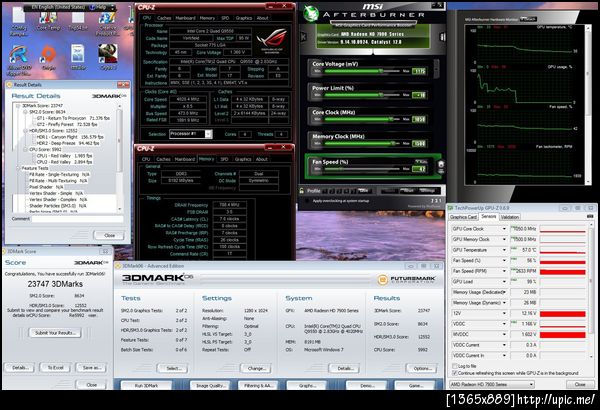Click the ROG logo in CPU-Z

click(272, 40)
